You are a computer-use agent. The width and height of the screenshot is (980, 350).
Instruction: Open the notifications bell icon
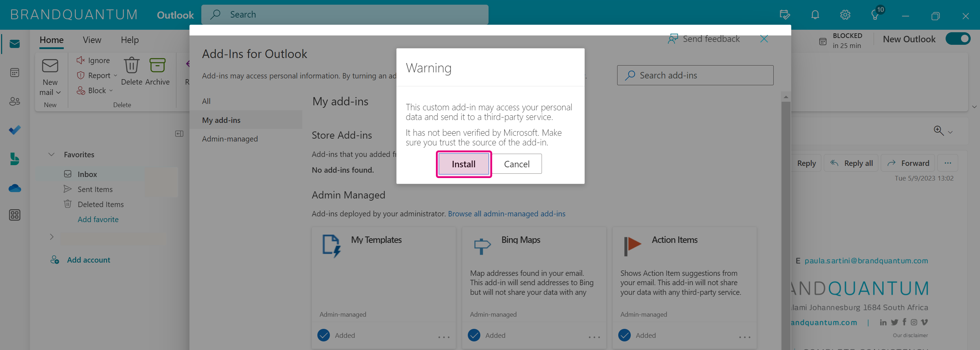[815, 15]
